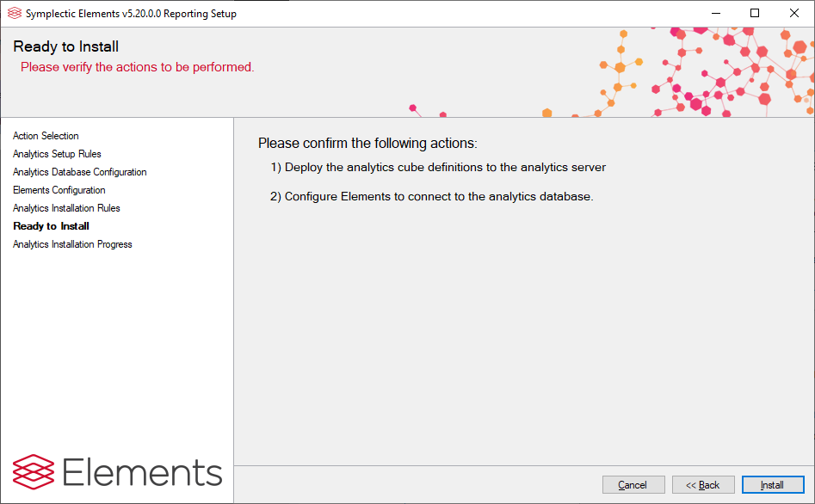Maximize the Reporting Setup window

755,13
